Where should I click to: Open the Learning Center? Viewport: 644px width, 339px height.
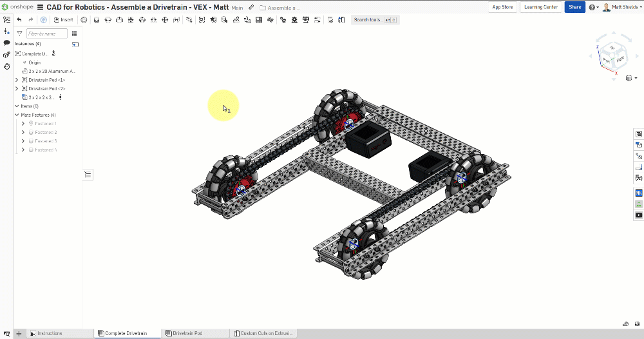pos(541,7)
